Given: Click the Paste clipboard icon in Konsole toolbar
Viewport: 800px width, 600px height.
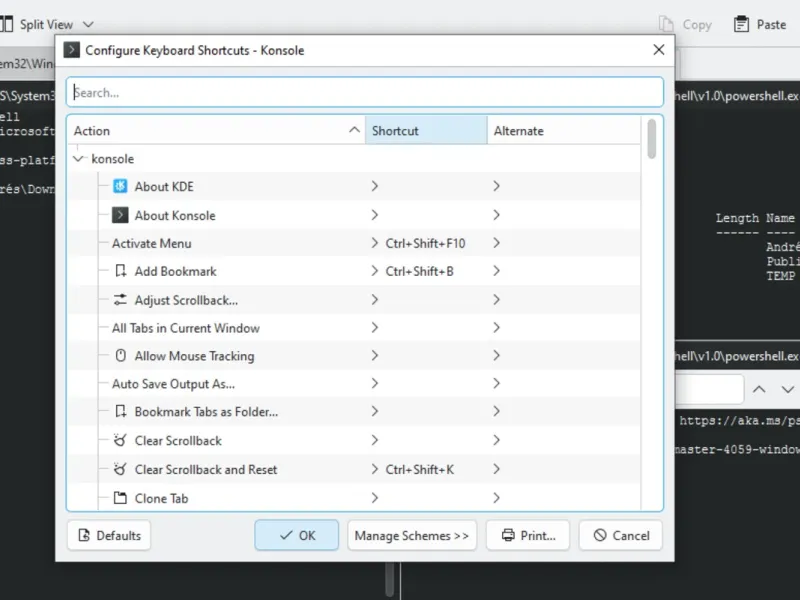Looking at the screenshot, I should 741,24.
